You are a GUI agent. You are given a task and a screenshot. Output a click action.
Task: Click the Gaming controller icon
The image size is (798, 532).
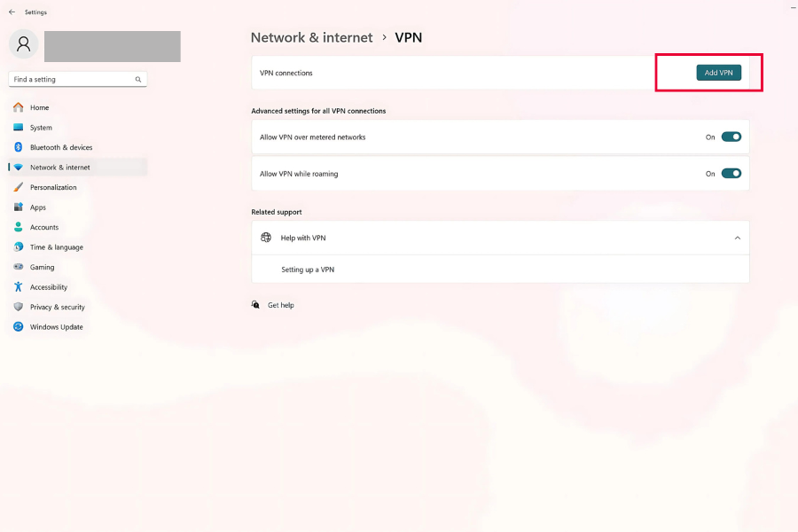18,267
